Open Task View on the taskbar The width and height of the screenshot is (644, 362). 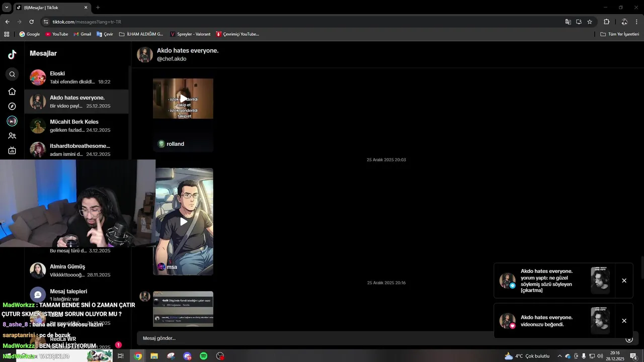point(121,356)
